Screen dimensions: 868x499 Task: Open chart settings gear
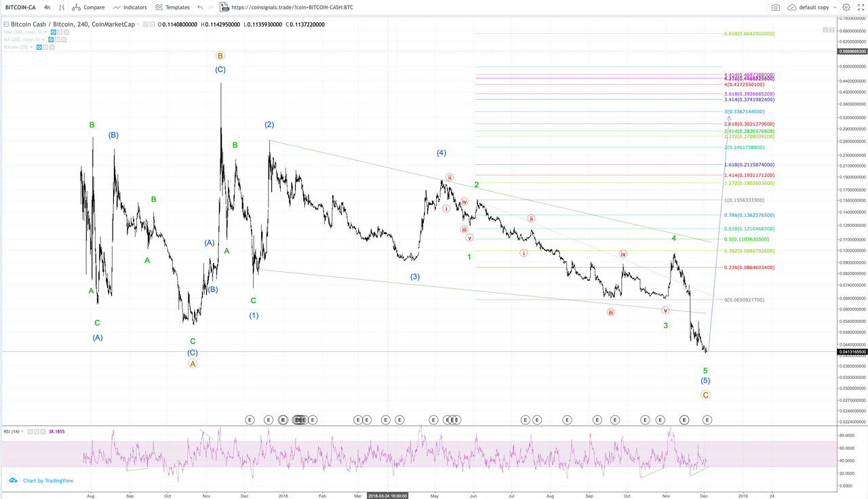846,7
